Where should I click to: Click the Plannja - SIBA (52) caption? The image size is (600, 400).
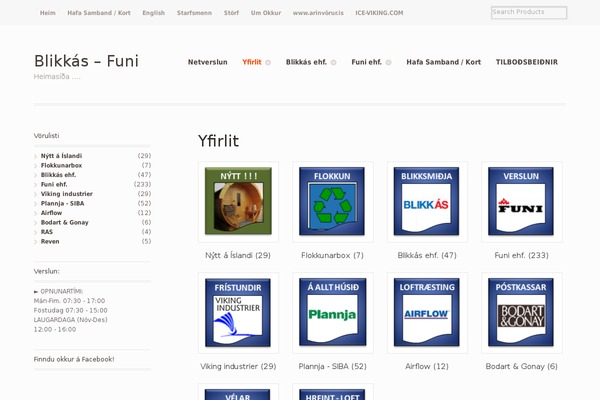[333, 366]
